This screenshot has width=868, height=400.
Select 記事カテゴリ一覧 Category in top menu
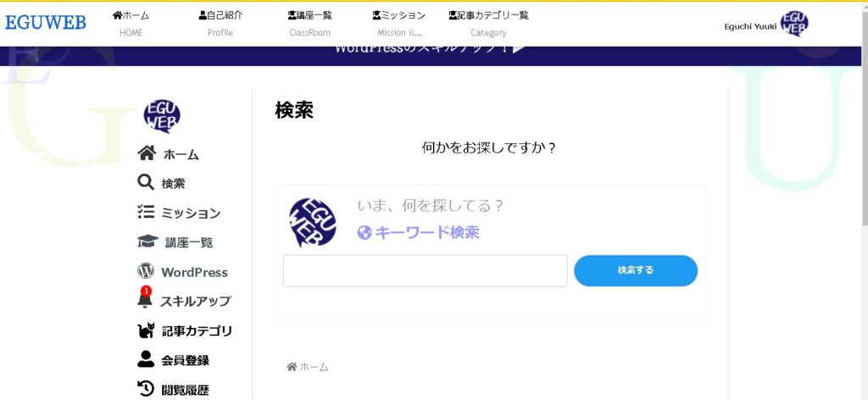point(488,24)
